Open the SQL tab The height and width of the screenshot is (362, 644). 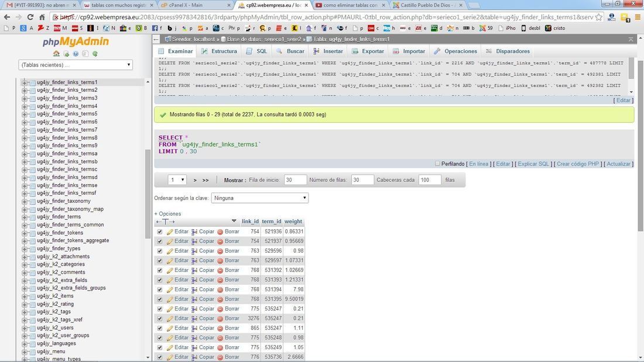click(x=256, y=51)
